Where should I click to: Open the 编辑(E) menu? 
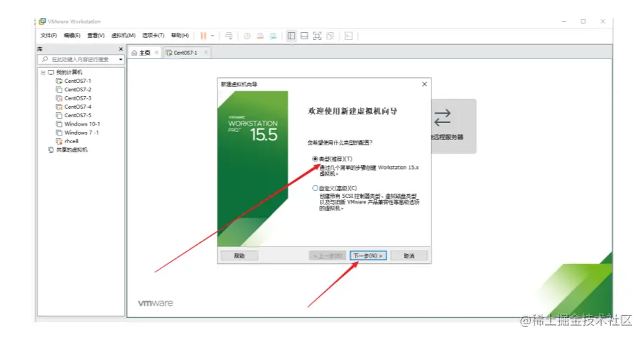pos(72,35)
